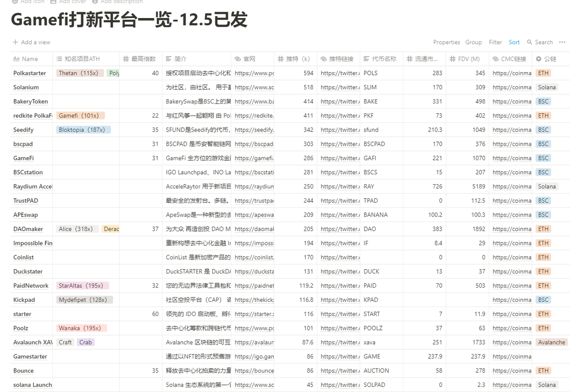Viewport: 570px width, 392px height.
Task: Open the BSCstation row
Action: click(x=28, y=172)
